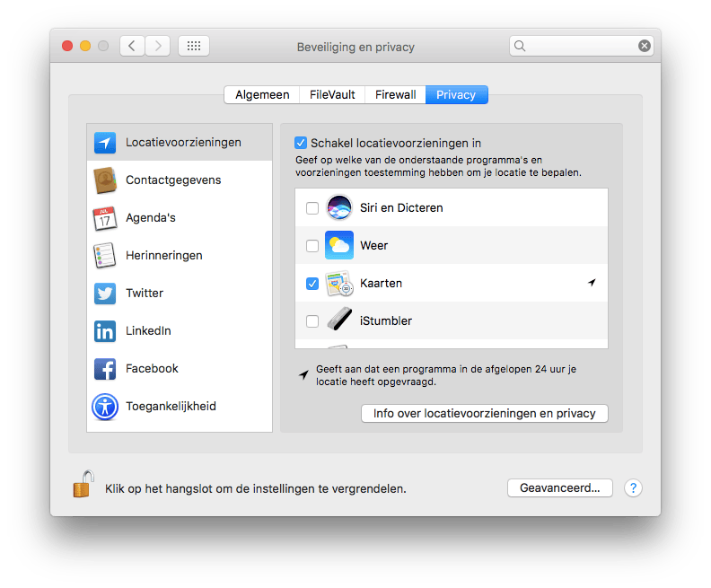Screen dimensions: 711x588
Task: Click the padlock to lock settings
Action: click(83, 484)
